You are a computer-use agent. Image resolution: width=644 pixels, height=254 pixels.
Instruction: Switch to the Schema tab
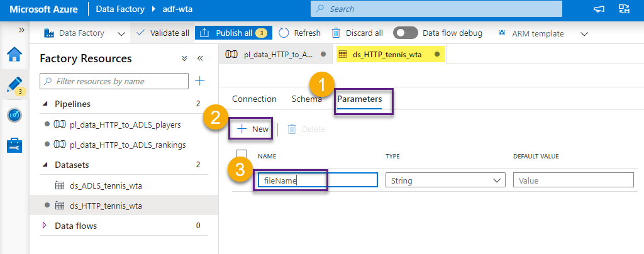306,99
